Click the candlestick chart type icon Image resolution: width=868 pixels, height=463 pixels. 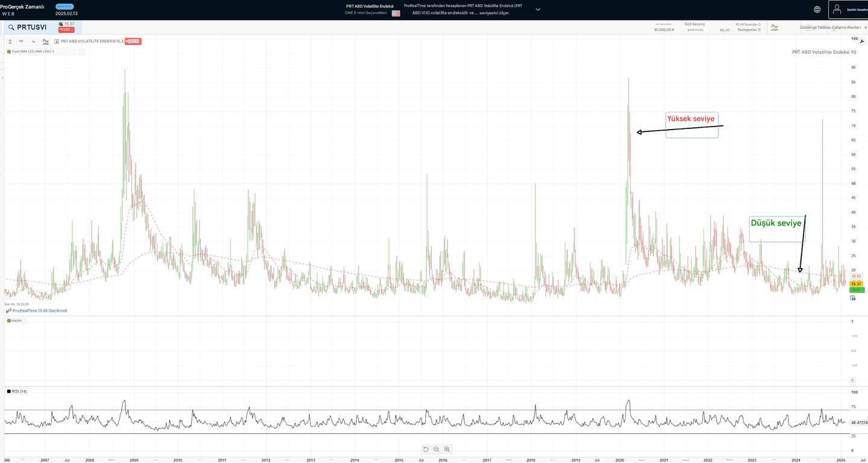[45, 41]
